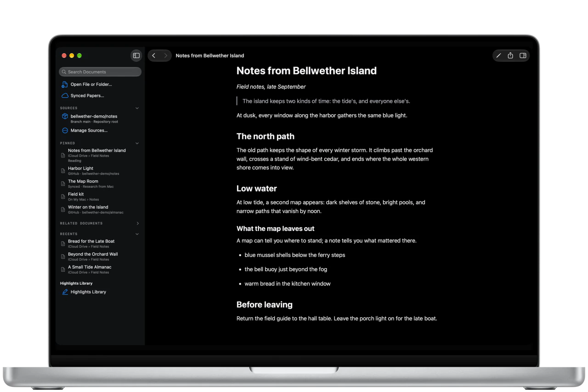The width and height of the screenshot is (588, 392).
Task: Click the Manage Sources… label
Action: 89,130
